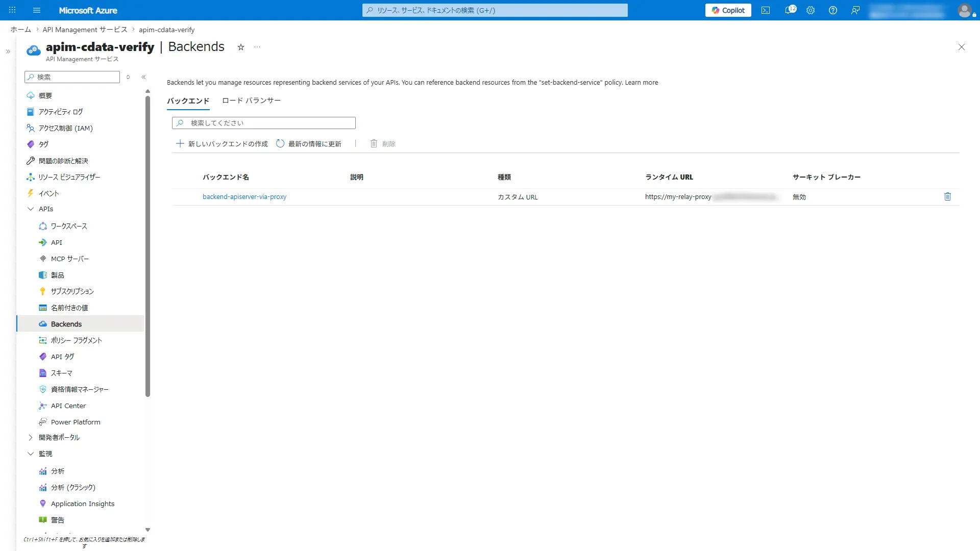Image resolution: width=980 pixels, height=551 pixels.
Task: Open Application Insights under 監視
Action: tap(83, 504)
